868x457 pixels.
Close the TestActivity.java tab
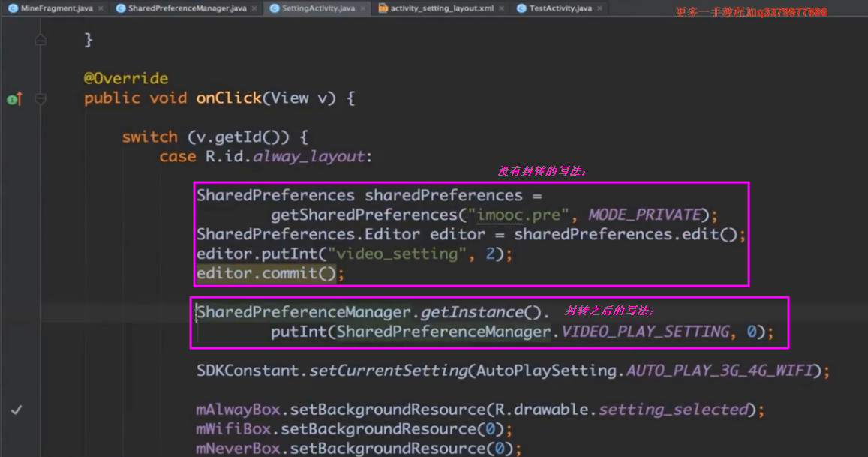599,8
